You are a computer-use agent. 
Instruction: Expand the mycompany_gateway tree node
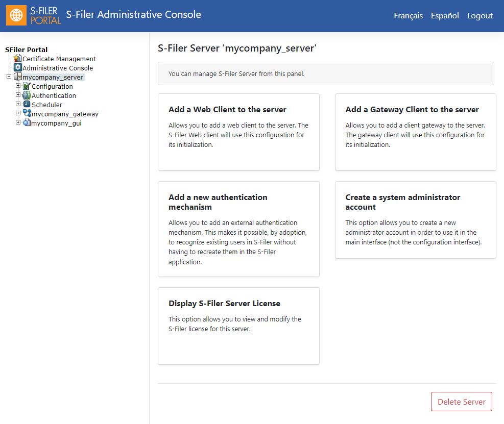click(18, 113)
